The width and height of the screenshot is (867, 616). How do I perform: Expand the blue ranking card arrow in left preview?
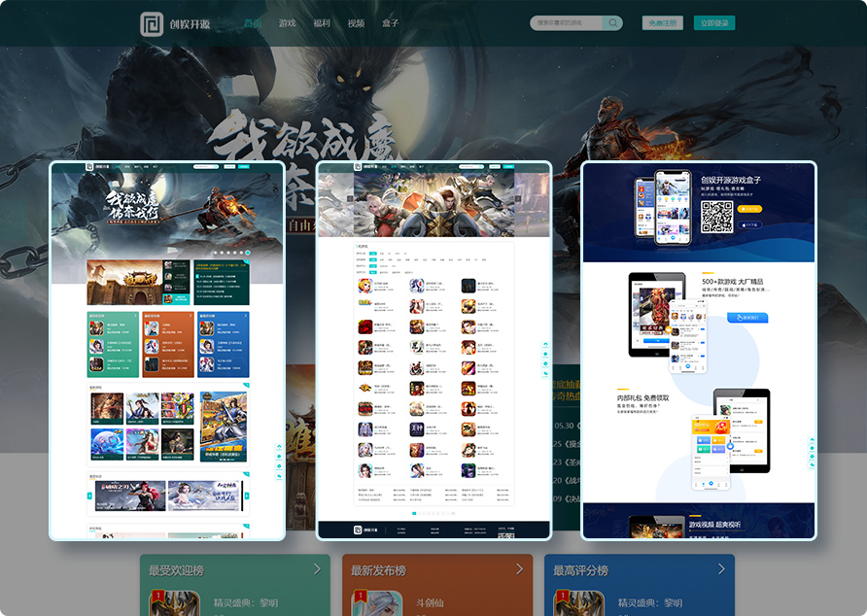[x=246, y=316]
